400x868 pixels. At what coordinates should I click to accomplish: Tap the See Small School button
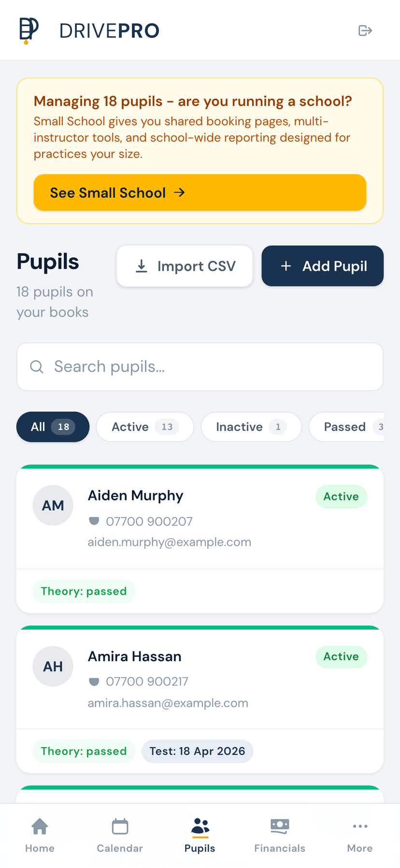pyautogui.click(x=200, y=192)
